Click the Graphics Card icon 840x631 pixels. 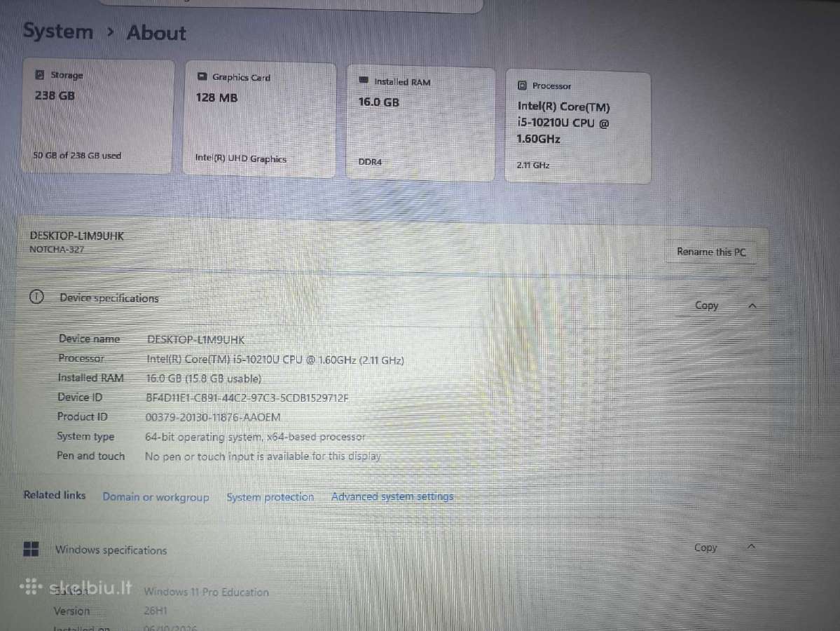point(202,76)
